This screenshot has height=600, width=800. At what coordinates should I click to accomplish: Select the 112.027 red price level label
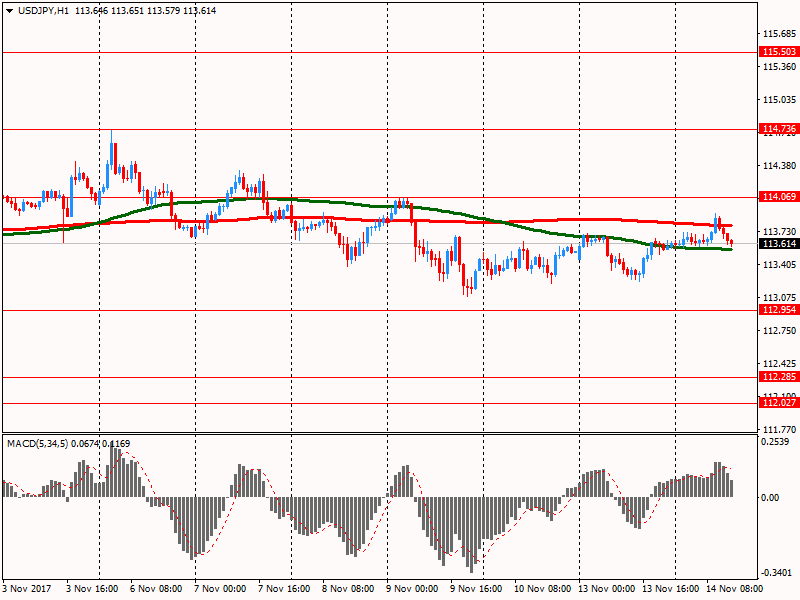pos(779,403)
